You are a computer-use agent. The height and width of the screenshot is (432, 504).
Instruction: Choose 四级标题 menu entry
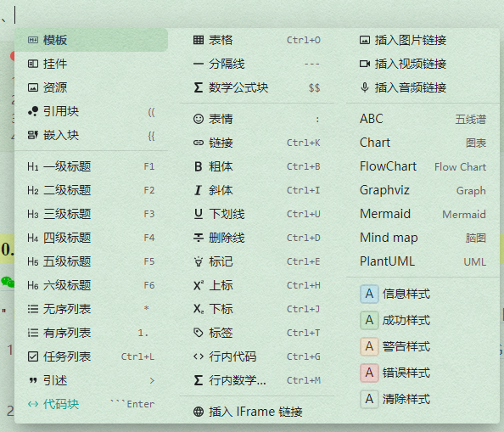point(92,238)
